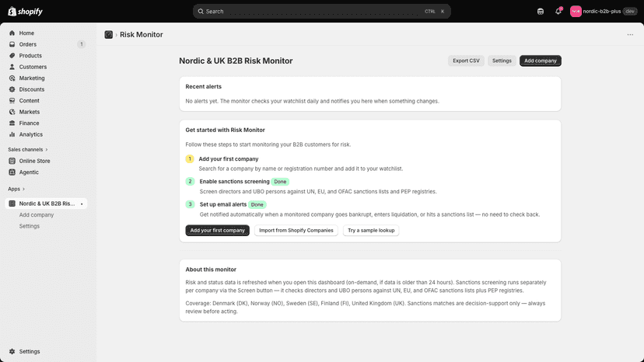Open the Shopify Sidekick icon in top bar
Viewport: 644px width, 362px height.
[x=541, y=12]
